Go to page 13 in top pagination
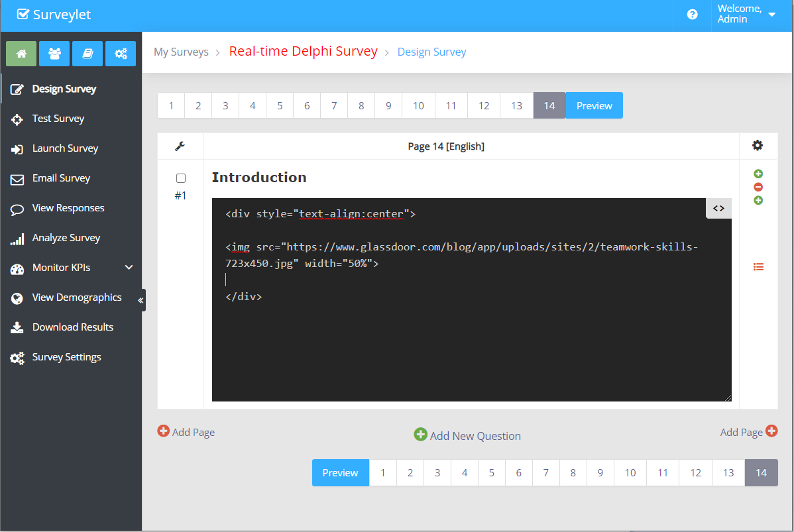 [516, 105]
